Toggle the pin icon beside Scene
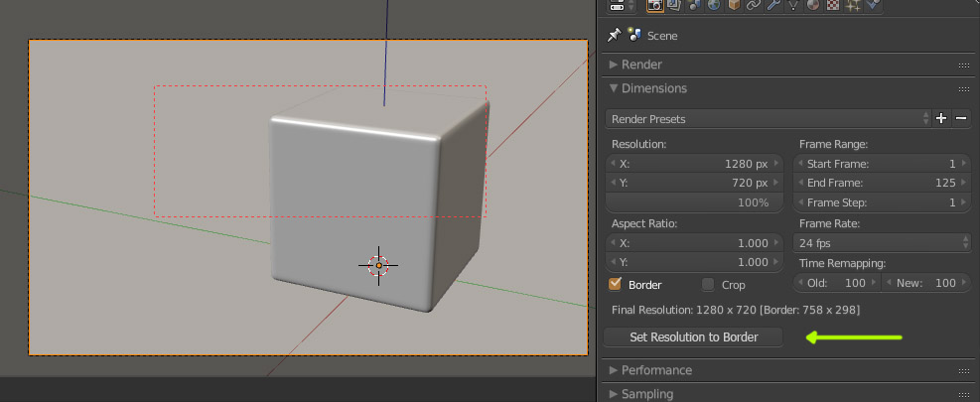Screen dimensions: 980x402 click(614, 36)
